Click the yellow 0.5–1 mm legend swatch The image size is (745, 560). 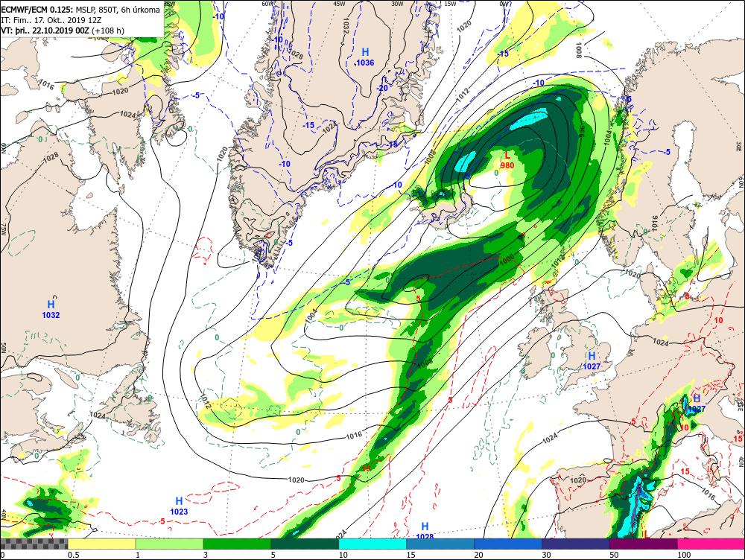click(x=101, y=544)
